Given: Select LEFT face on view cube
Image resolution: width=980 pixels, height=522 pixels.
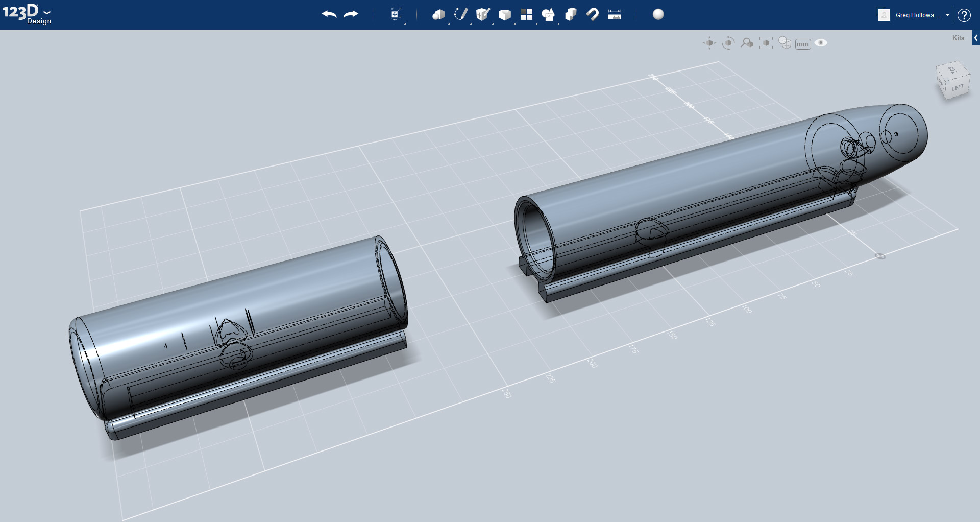Looking at the screenshot, I should [x=958, y=88].
